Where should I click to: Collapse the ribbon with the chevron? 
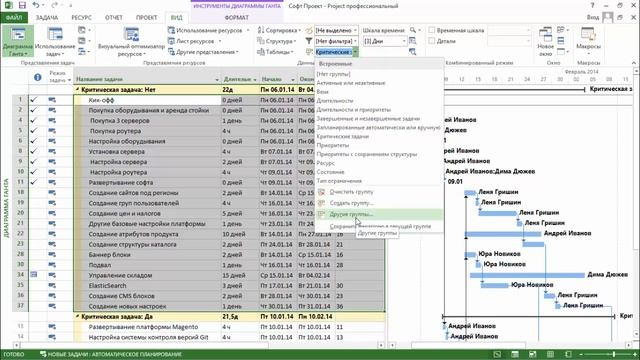(x=633, y=63)
